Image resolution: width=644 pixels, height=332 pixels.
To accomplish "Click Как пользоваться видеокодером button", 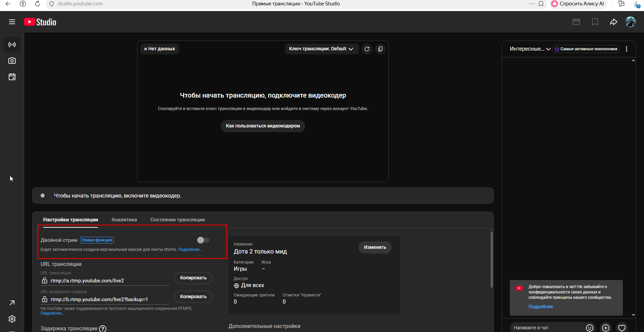I will 263,126.
